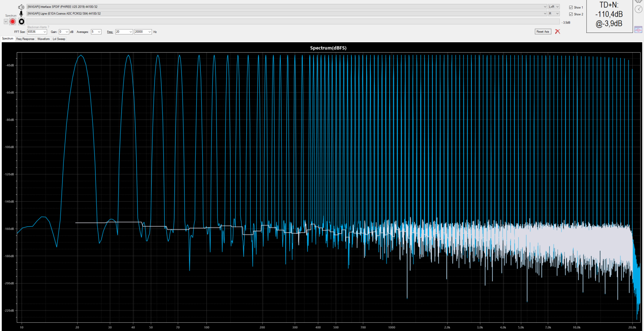
Task: Toggle the Show 2 checkbox
Action: [571, 14]
